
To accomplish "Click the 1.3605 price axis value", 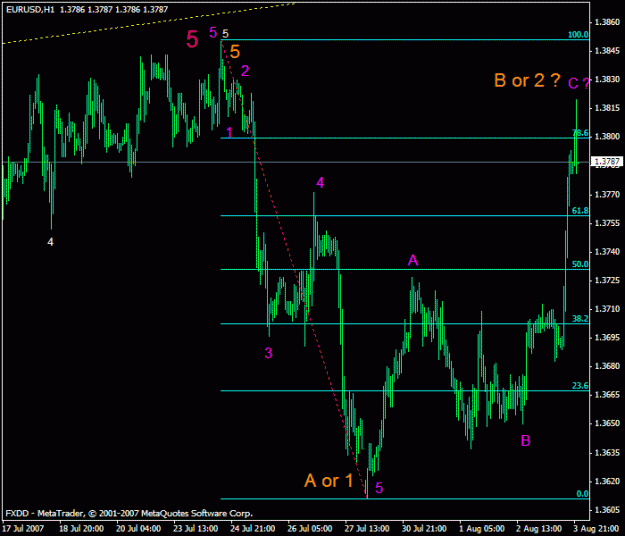I will 607,510.
